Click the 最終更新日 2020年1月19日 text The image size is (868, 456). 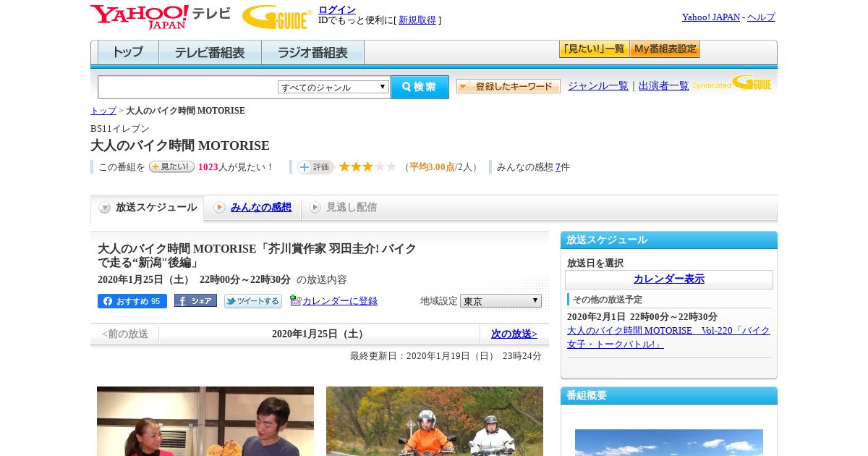pos(446,356)
